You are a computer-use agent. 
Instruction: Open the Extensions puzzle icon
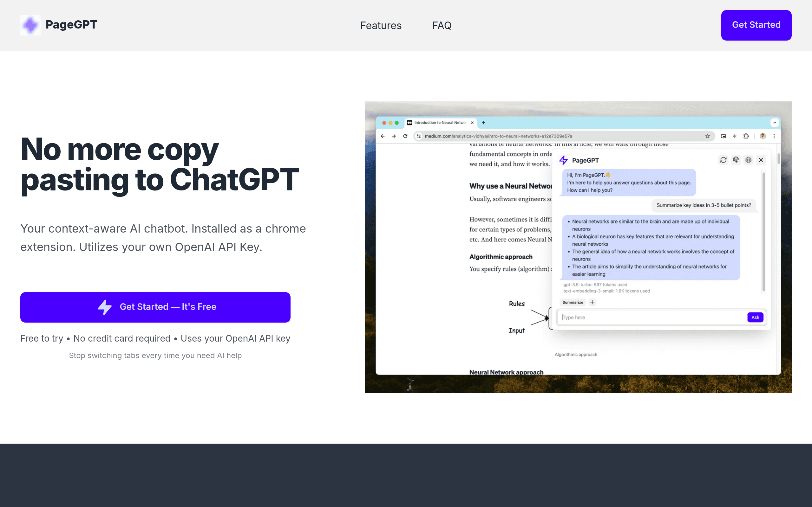tap(746, 136)
